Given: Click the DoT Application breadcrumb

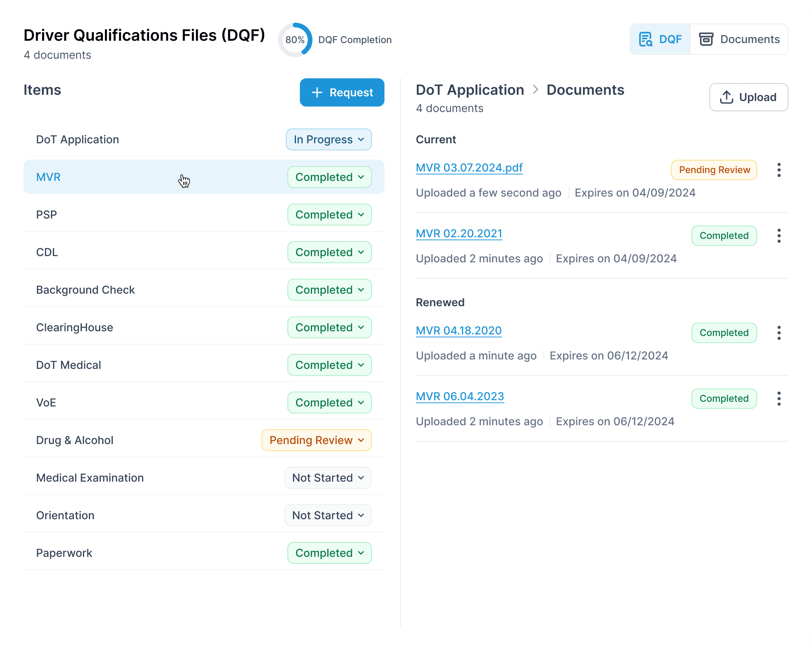Looking at the screenshot, I should pos(470,90).
